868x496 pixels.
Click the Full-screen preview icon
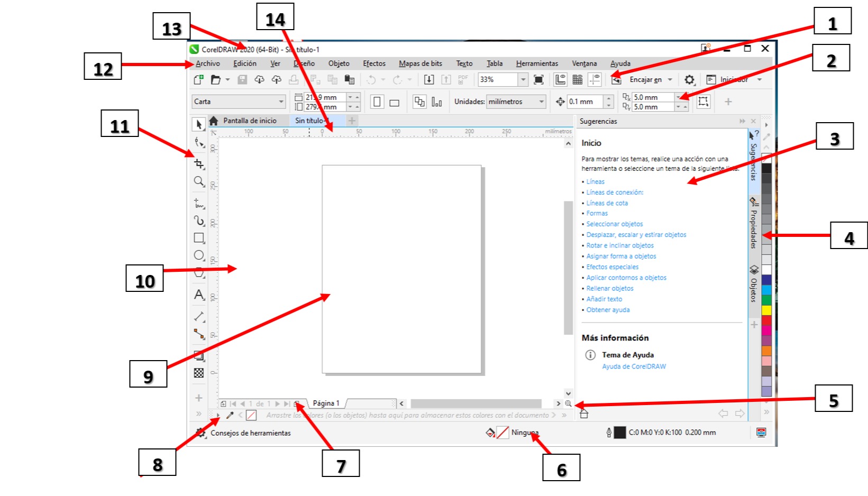538,80
